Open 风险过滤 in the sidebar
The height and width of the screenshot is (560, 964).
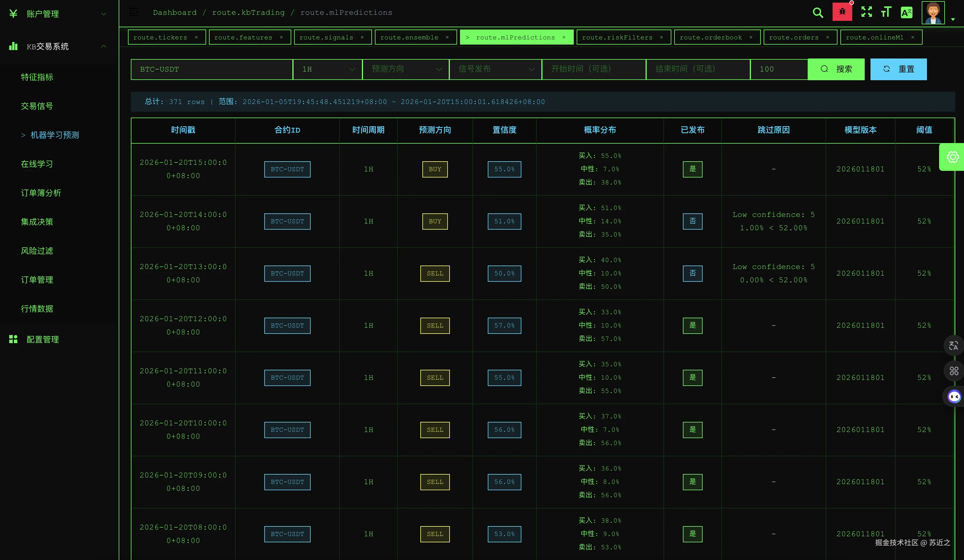(37, 251)
